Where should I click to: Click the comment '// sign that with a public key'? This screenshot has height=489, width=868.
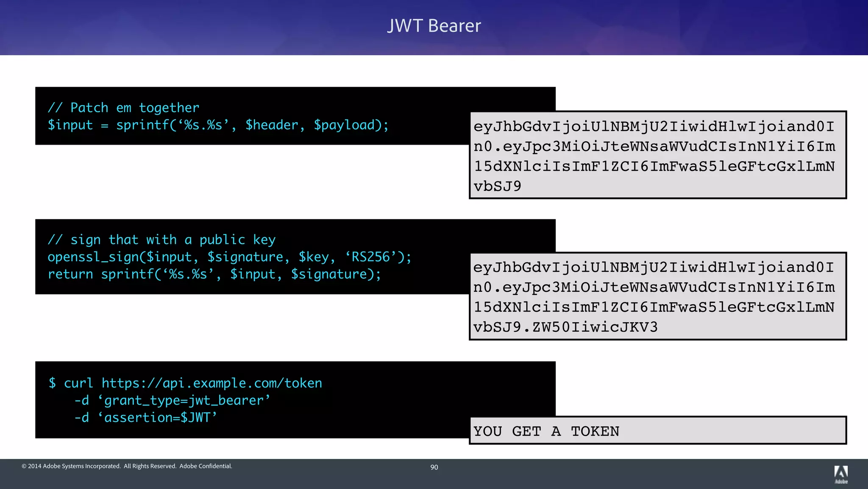tap(161, 240)
